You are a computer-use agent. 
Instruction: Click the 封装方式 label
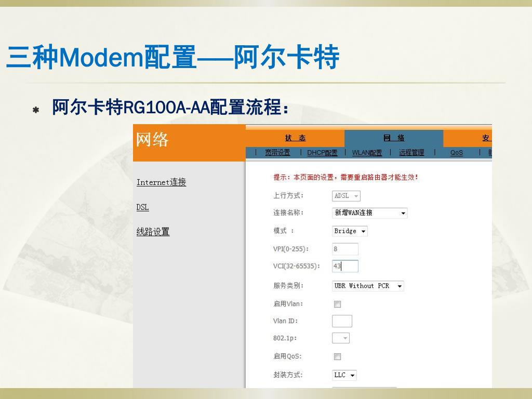click(288, 375)
